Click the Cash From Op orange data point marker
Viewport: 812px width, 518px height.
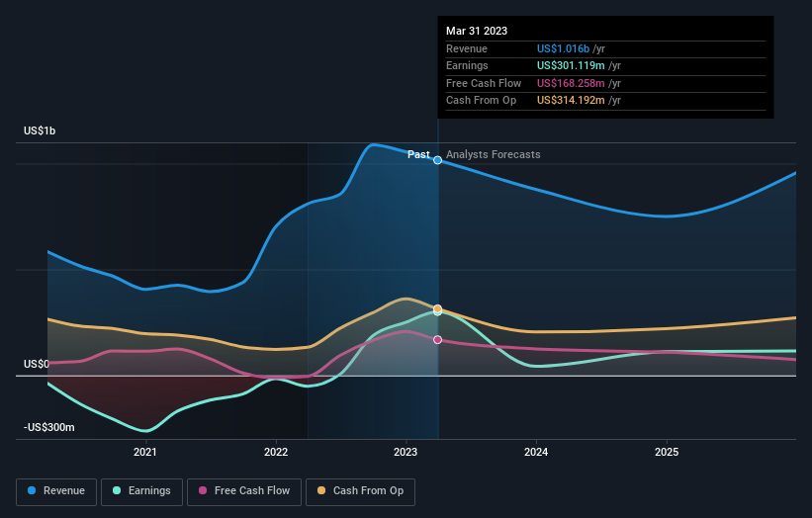(x=437, y=308)
